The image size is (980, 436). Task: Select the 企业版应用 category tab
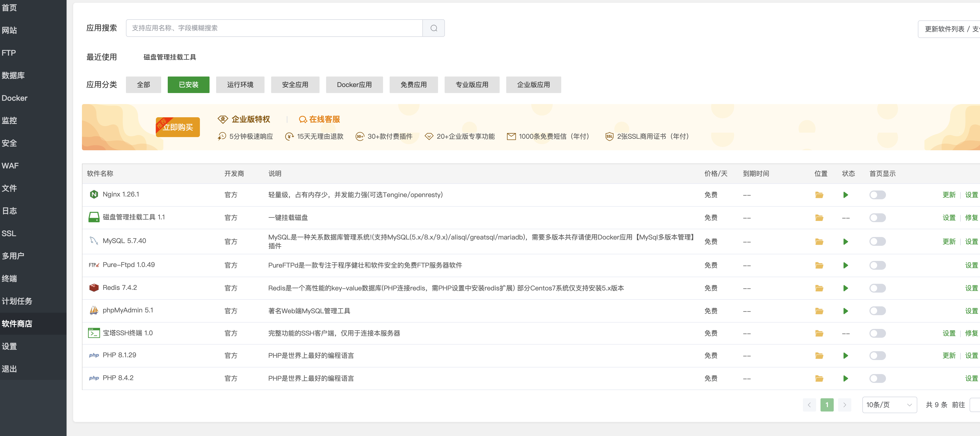point(533,85)
